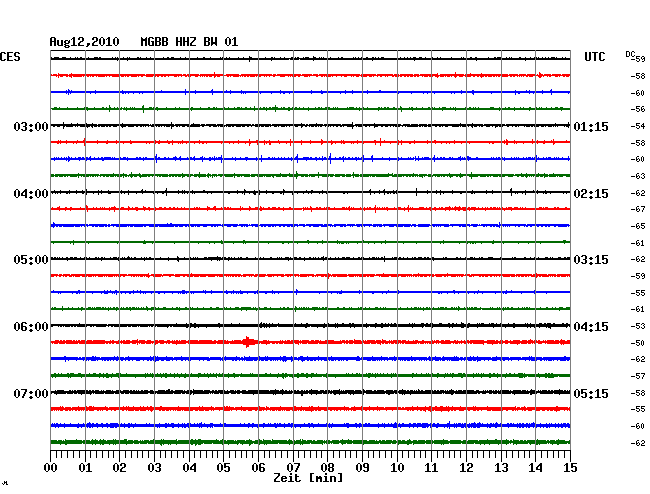Screen dimensions: 650x494
Task: Click the DC offset value -56
Action: (638, 109)
